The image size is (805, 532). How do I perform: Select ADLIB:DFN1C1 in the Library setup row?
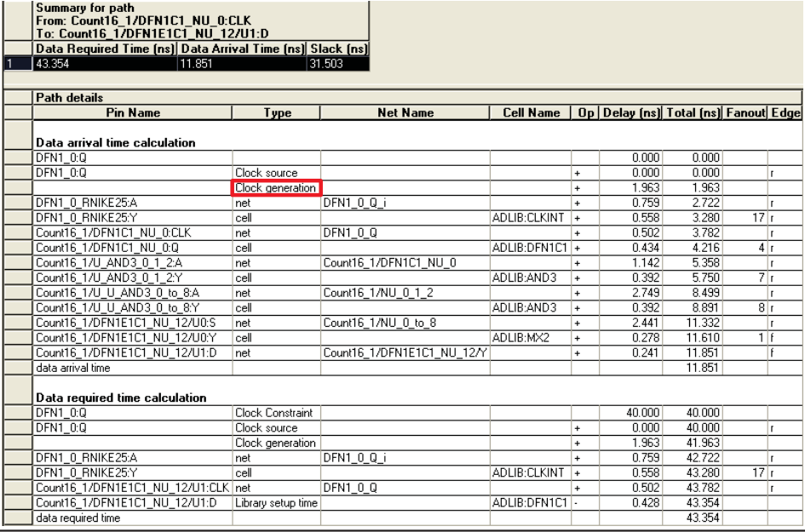click(x=531, y=503)
